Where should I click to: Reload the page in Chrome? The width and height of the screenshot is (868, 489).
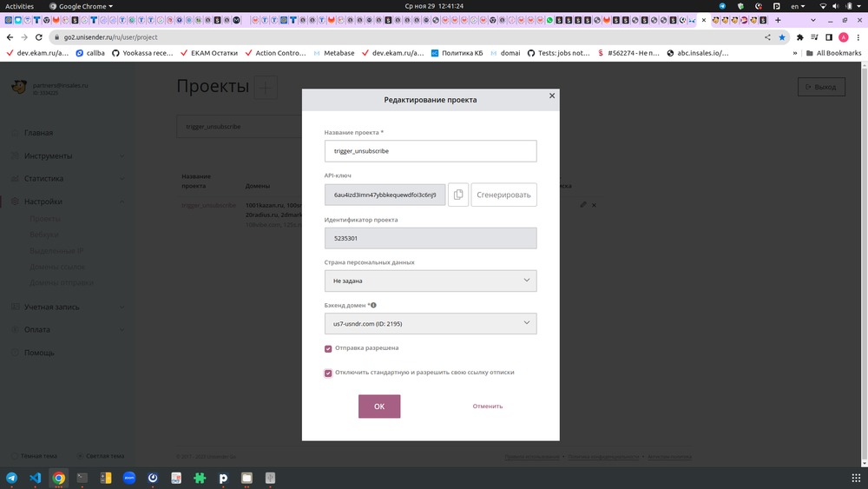39,37
